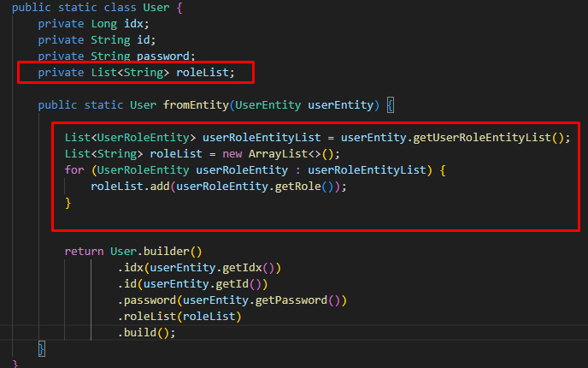Click the '.build();' call
Viewport: 588px width, 368px height.
147,333
